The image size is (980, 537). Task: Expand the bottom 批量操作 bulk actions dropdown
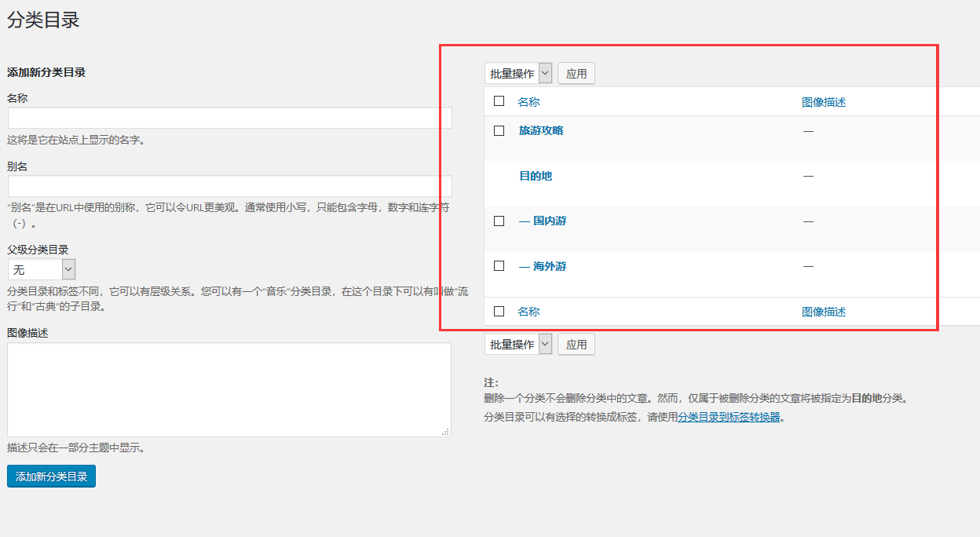coord(518,345)
